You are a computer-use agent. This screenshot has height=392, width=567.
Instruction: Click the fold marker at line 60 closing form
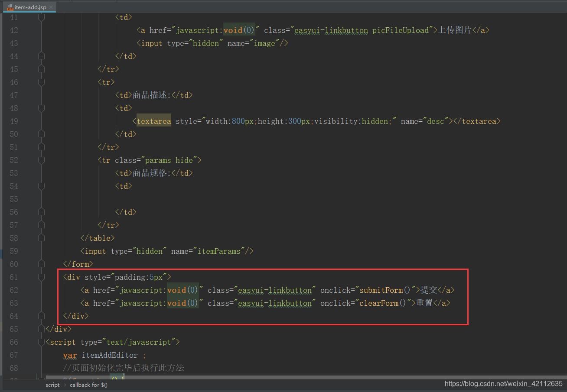tap(41, 264)
